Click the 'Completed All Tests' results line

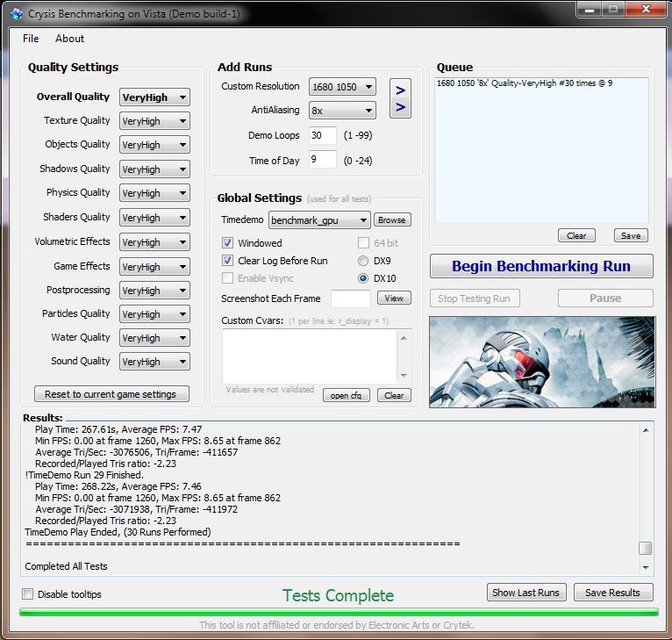(66, 566)
